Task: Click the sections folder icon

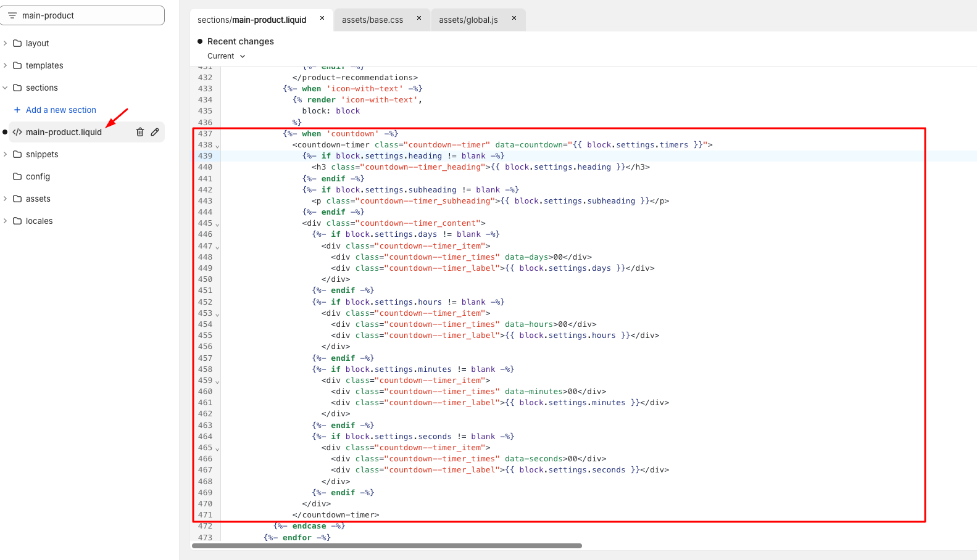Action: coord(17,88)
